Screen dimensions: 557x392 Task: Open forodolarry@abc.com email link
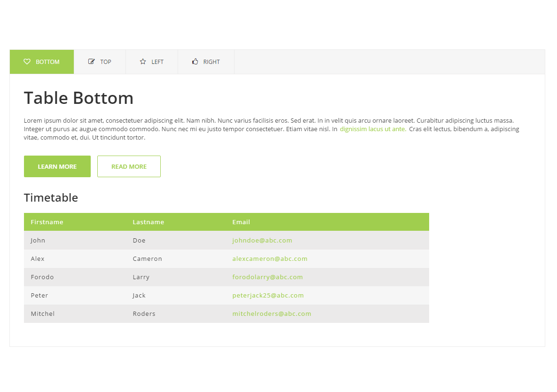coord(267,277)
